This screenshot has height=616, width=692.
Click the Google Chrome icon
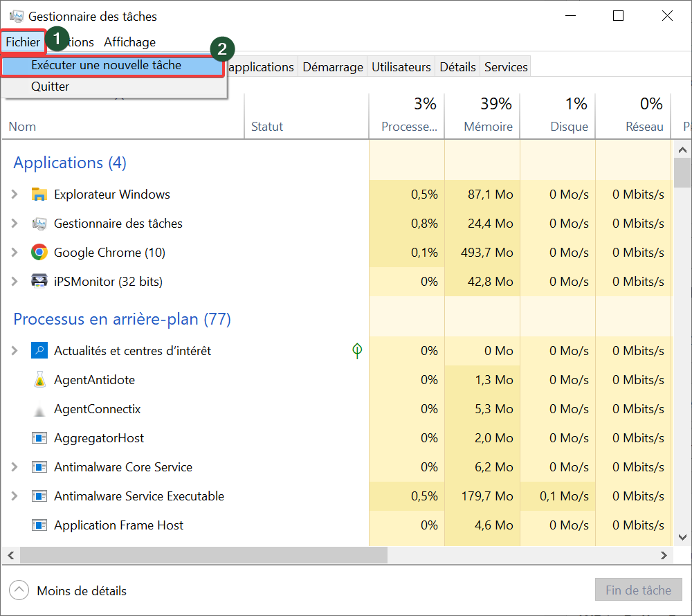tap(39, 253)
